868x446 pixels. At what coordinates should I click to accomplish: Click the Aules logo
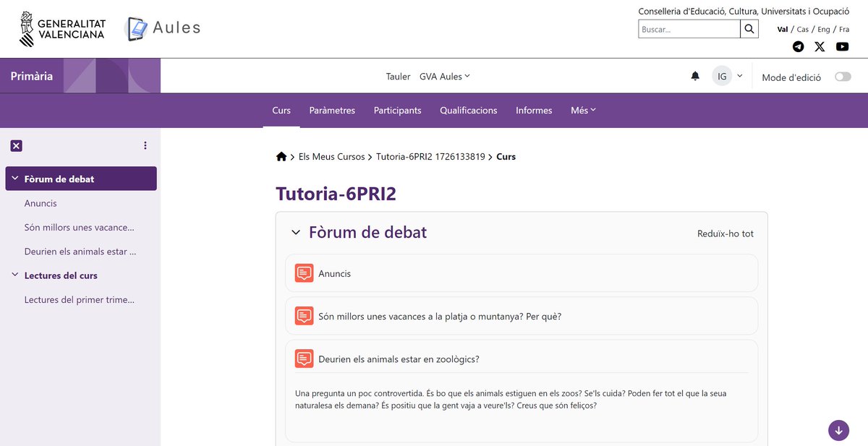point(163,28)
